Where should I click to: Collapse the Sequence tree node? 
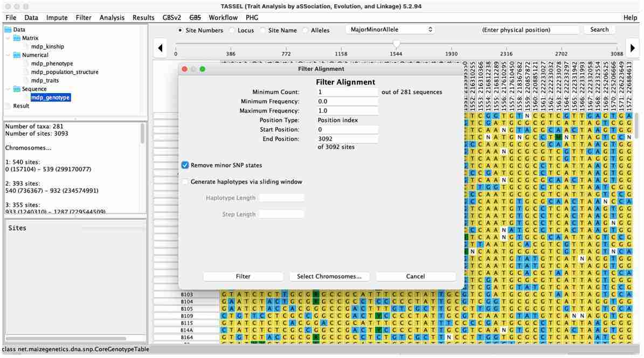point(8,89)
